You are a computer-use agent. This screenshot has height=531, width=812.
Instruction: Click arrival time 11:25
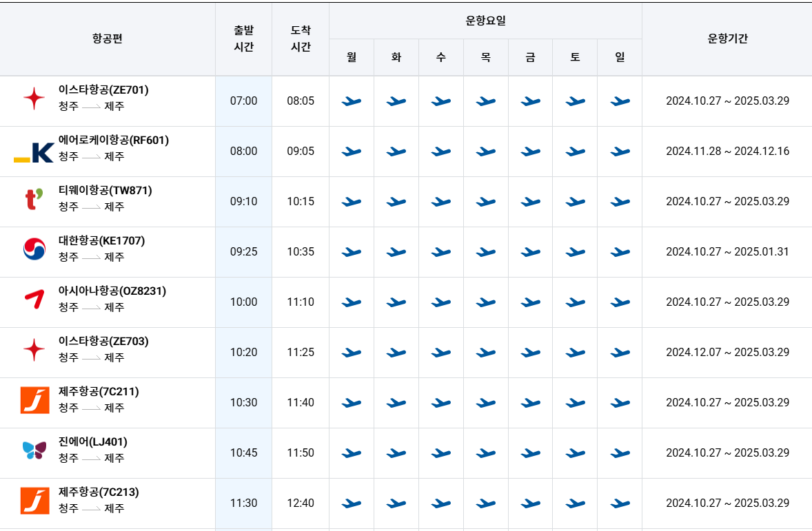301,352
